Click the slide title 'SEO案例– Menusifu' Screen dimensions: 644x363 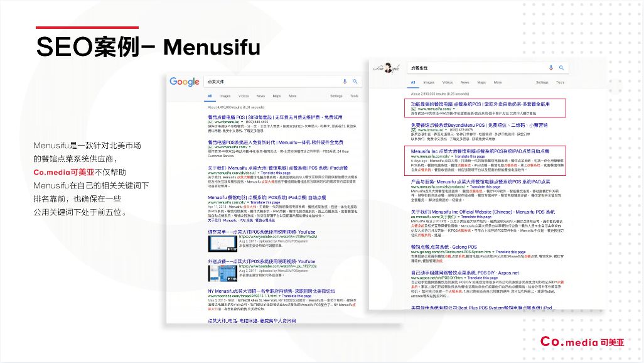point(148,46)
